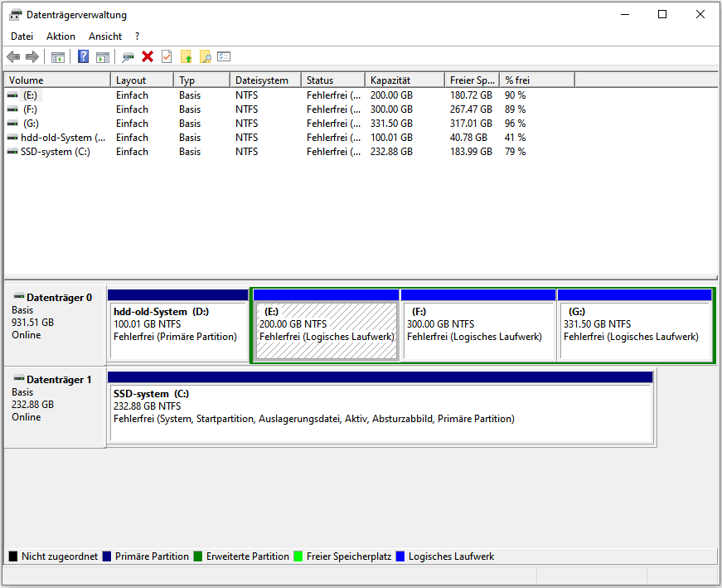Click the bright green Freier Speicherplatz swatch
The height and width of the screenshot is (588, 722).
[298, 556]
